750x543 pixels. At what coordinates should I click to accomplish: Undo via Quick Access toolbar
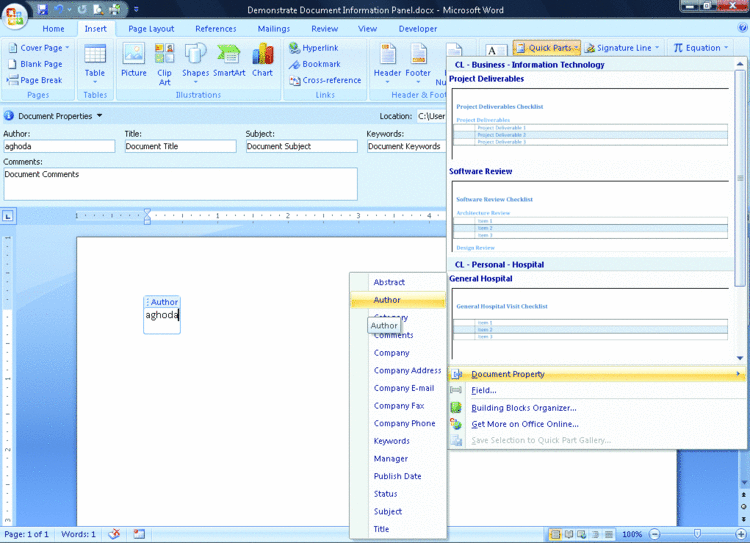point(59,9)
